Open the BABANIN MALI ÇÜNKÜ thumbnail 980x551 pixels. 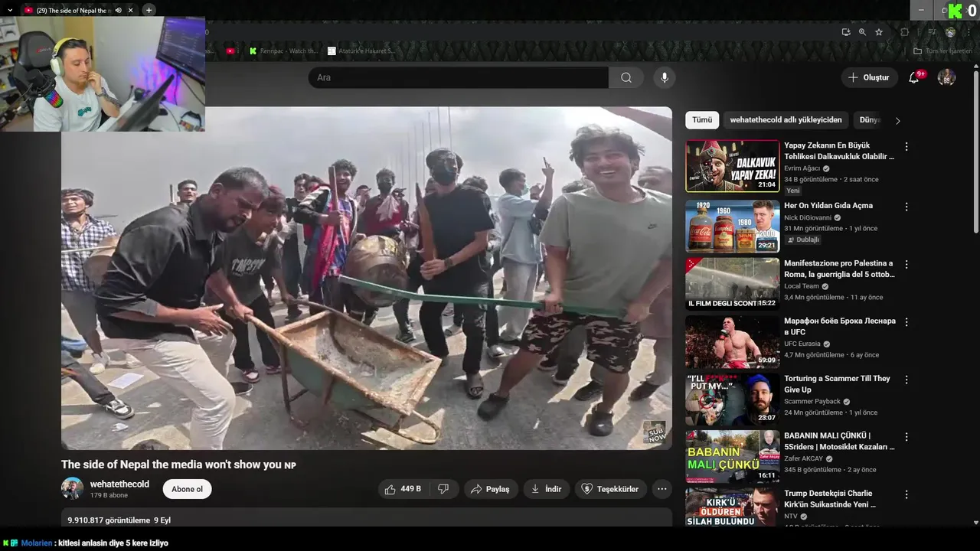coord(733,456)
